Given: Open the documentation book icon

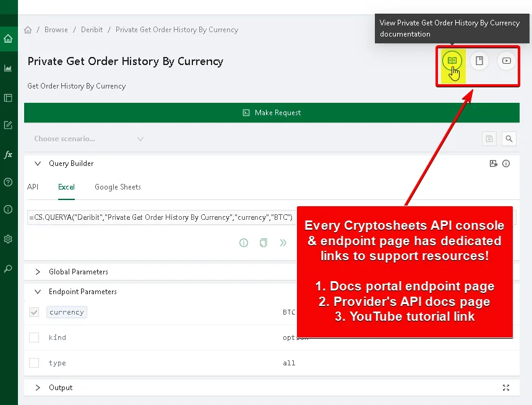Looking at the screenshot, I should pos(452,61).
